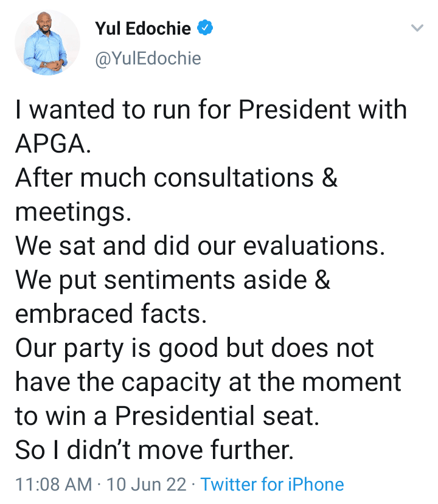Visit the @YulEdochie handle

pos(148,58)
